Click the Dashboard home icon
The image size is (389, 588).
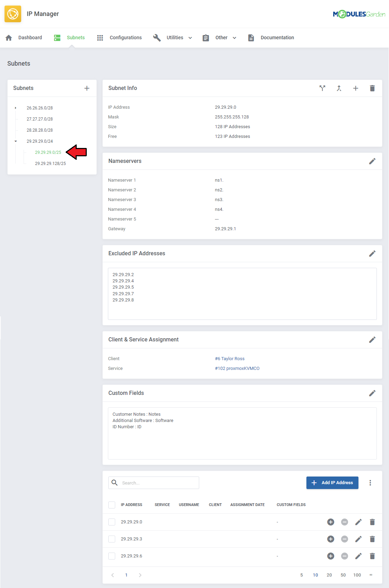pyautogui.click(x=9, y=38)
